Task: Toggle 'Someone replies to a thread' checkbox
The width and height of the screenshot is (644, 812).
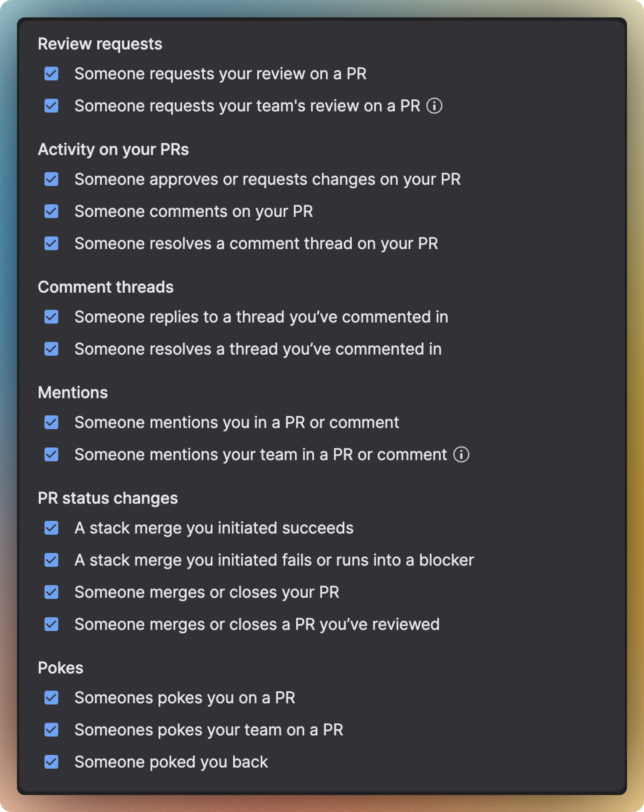Action: click(51, 317)
